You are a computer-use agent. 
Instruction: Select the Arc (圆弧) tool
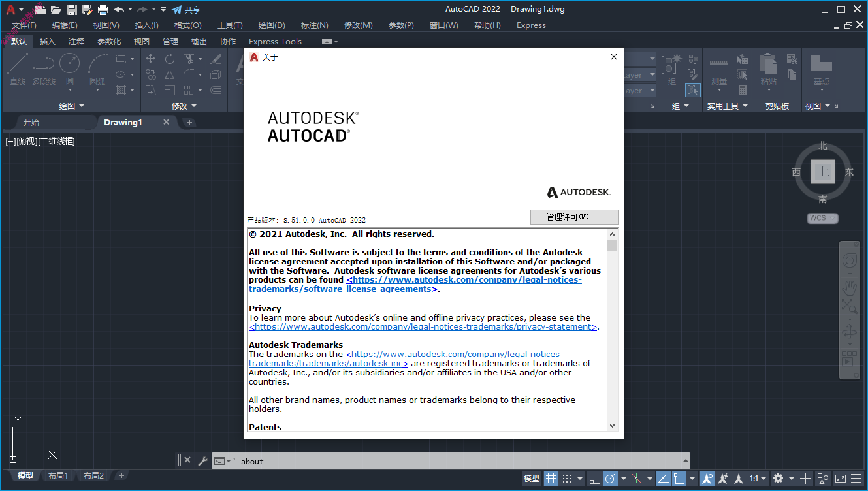click(97, 69)
